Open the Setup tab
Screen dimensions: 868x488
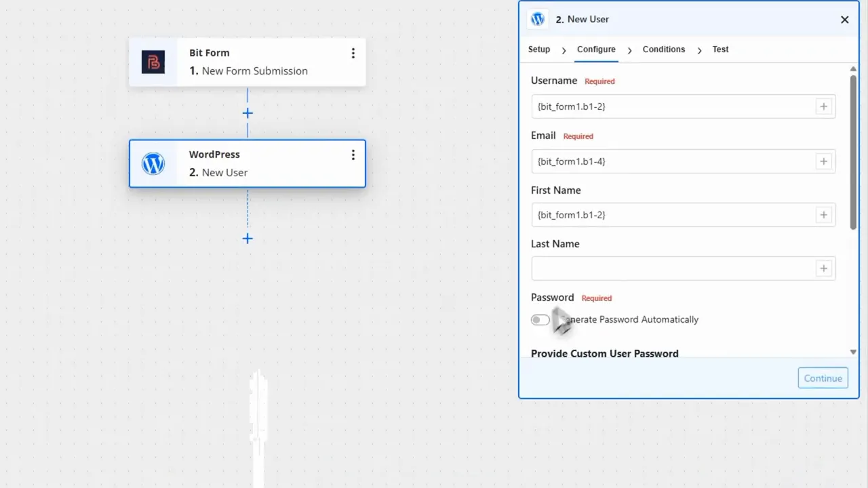pos(539,49)
